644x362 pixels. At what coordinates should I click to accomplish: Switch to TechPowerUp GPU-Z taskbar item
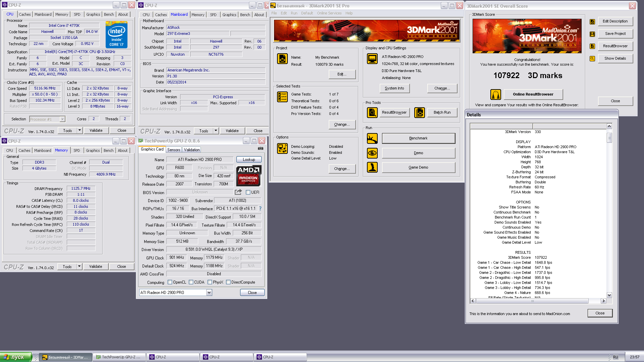click(x=119, y=357)
